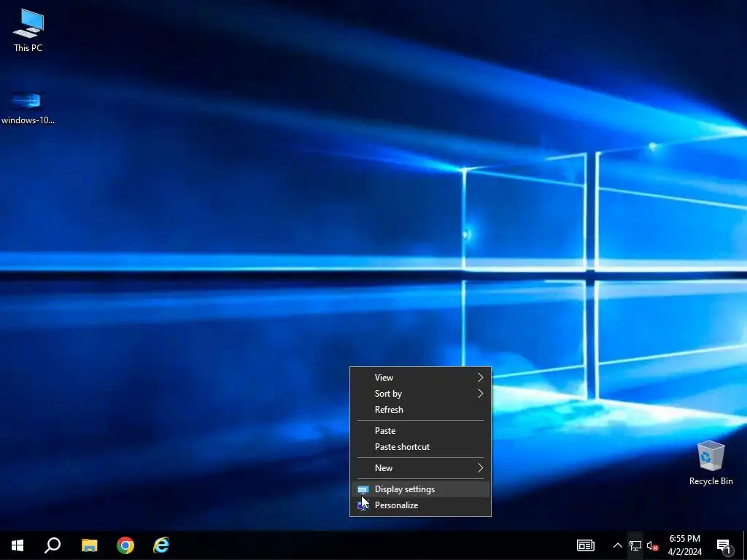Select the windows-10 image file on desktop
This screenshot has width=747, height=560.
tap(28, 109)
